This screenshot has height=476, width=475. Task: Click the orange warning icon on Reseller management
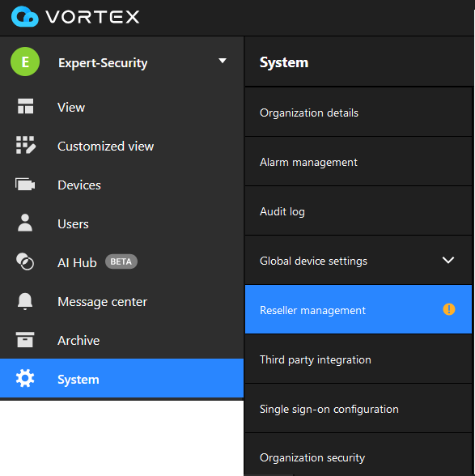(449, 309)
